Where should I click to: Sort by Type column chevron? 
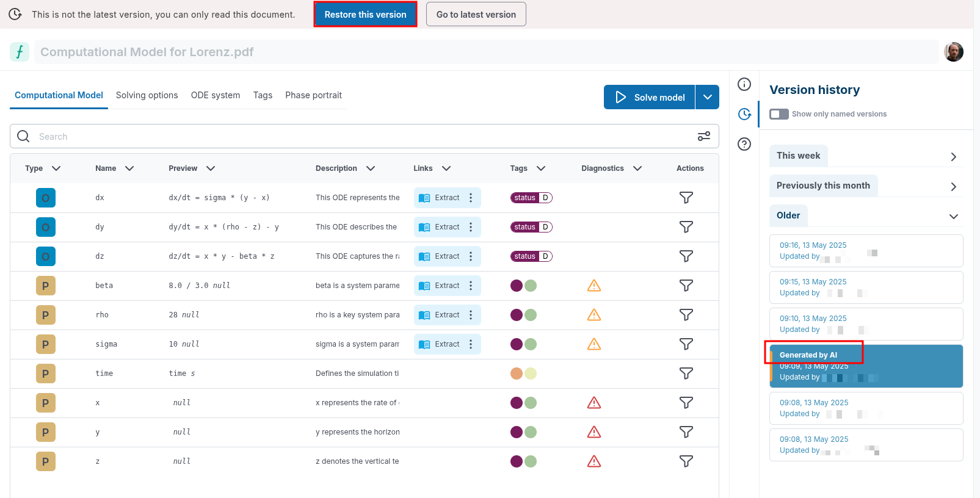click(56, 168)
